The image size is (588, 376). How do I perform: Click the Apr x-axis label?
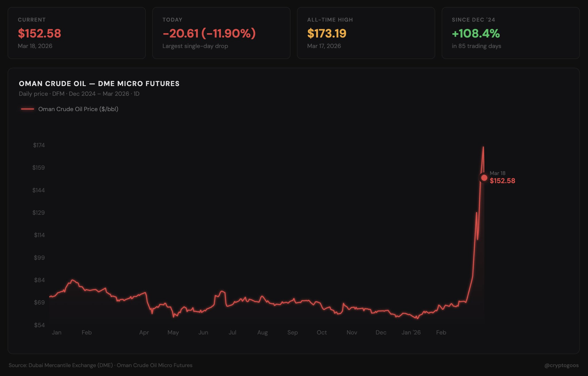144,332
